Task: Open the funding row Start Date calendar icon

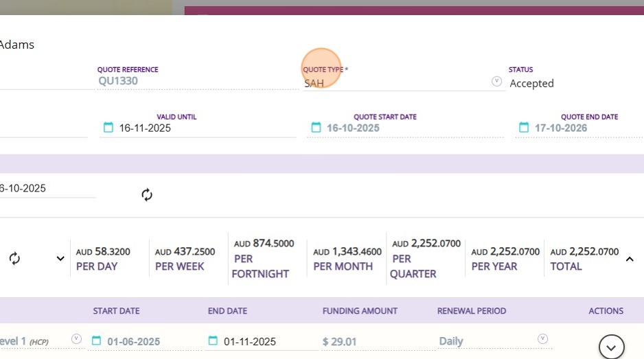Action: (96, 341)
